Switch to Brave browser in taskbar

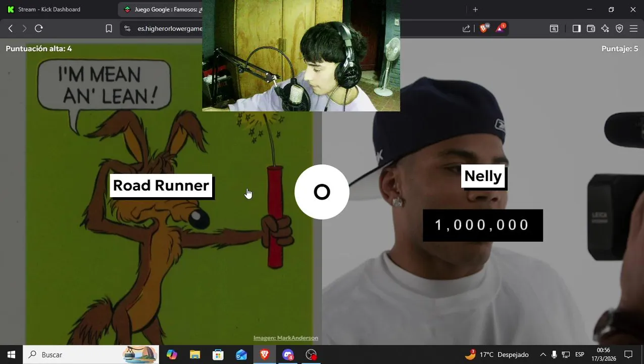(x=265, y=354)
